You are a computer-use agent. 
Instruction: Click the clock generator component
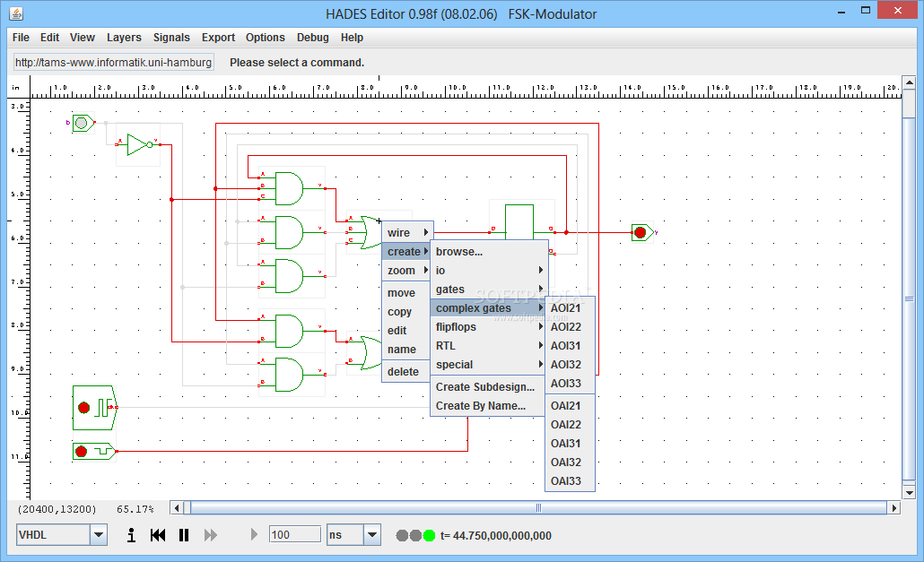tap(94, 408)
